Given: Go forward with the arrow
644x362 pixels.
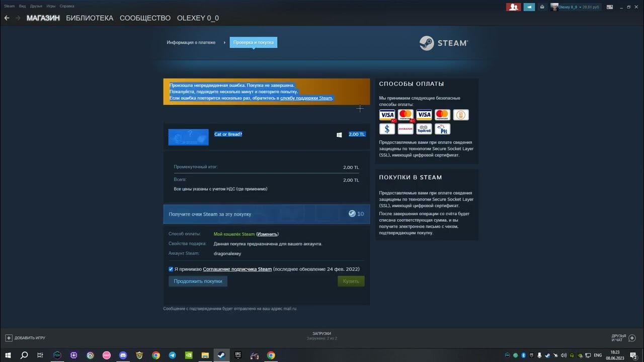Looking at the screenshot, I should [18, 18].
